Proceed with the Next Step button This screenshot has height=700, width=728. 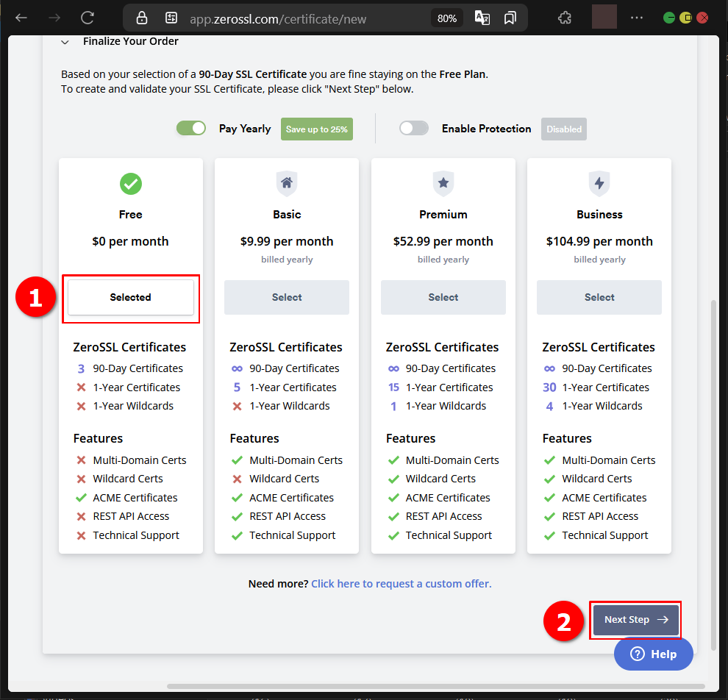[x=636, y=620]
